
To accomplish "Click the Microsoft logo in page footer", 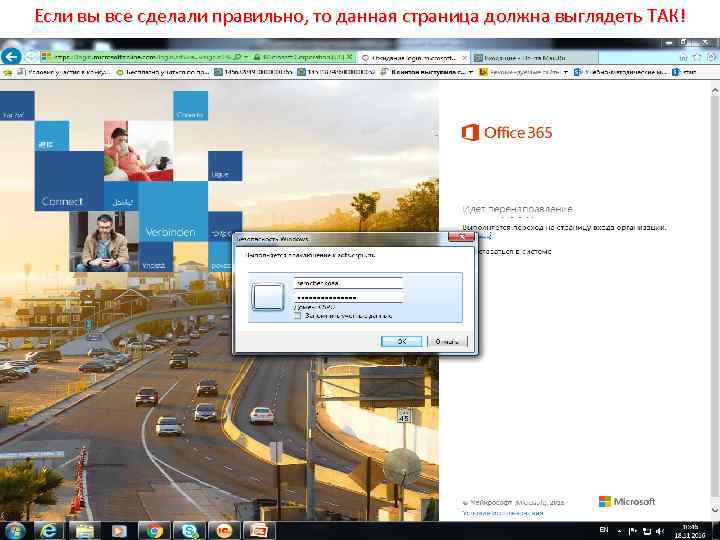I will click(627, 501).
